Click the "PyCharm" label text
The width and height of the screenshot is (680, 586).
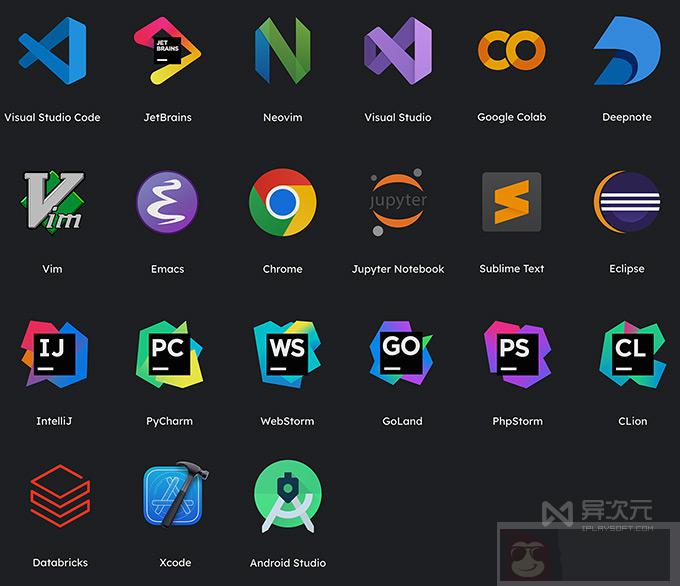[x=169, y=422]
